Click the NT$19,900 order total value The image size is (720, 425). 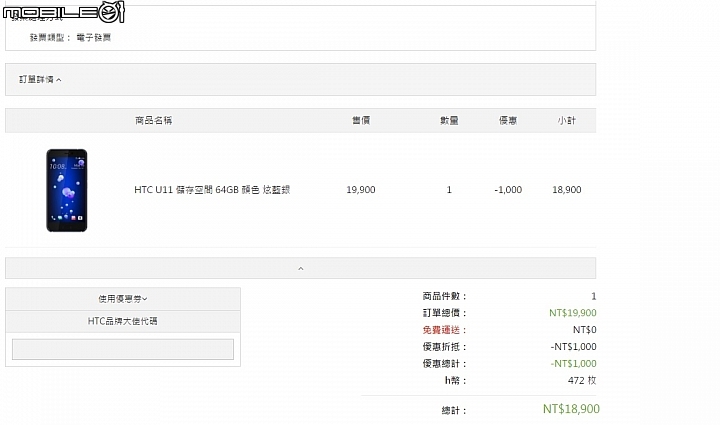(x=573, y=313)
